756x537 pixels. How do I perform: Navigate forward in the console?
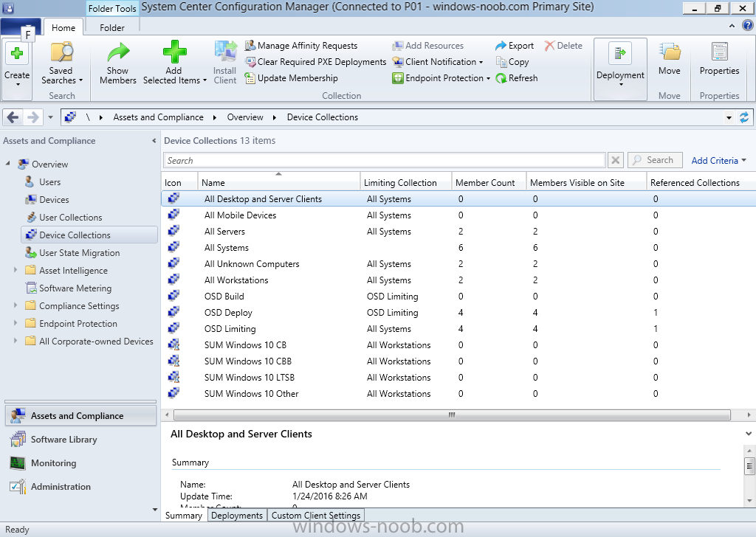click(x=32, y=117)
